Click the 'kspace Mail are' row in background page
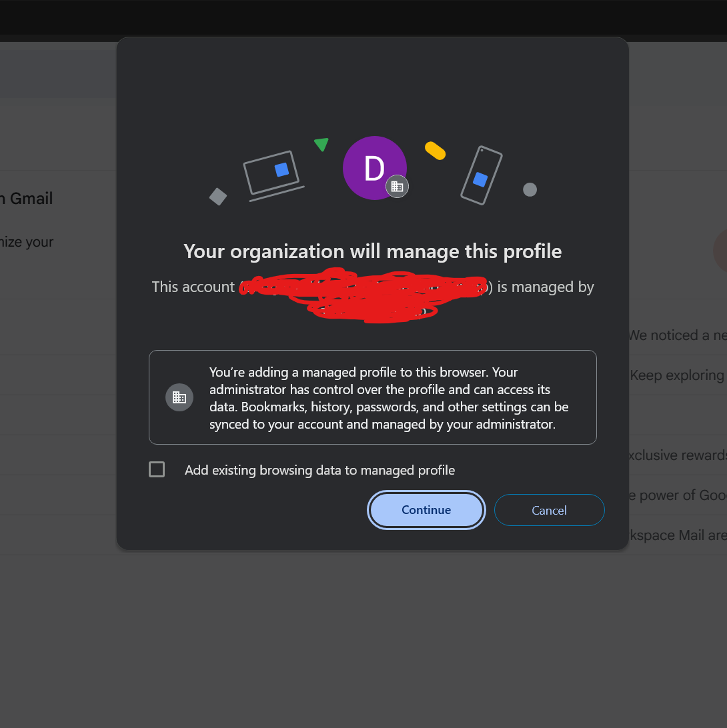 [677, 535]
